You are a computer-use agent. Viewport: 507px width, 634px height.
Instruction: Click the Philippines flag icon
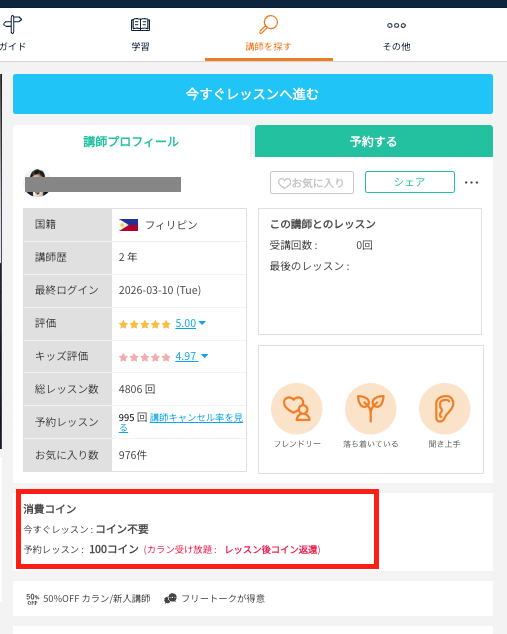[x=129, y=225]
